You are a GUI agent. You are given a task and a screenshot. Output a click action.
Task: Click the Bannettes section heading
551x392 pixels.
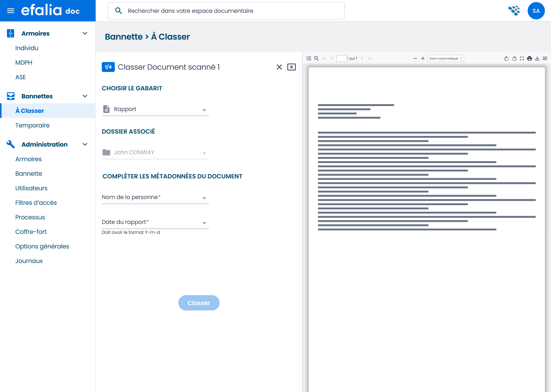[37, 96]
